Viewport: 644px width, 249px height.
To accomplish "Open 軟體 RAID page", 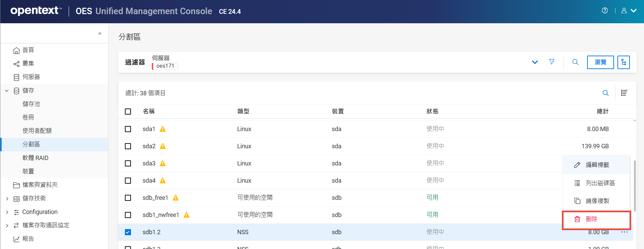I will click(35, 158).
